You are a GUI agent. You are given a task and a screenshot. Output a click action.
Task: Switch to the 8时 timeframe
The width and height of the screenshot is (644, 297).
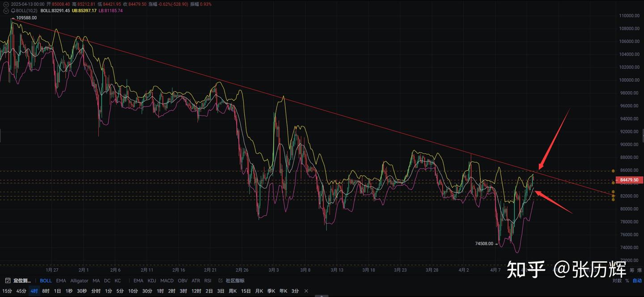click(46, 291)
